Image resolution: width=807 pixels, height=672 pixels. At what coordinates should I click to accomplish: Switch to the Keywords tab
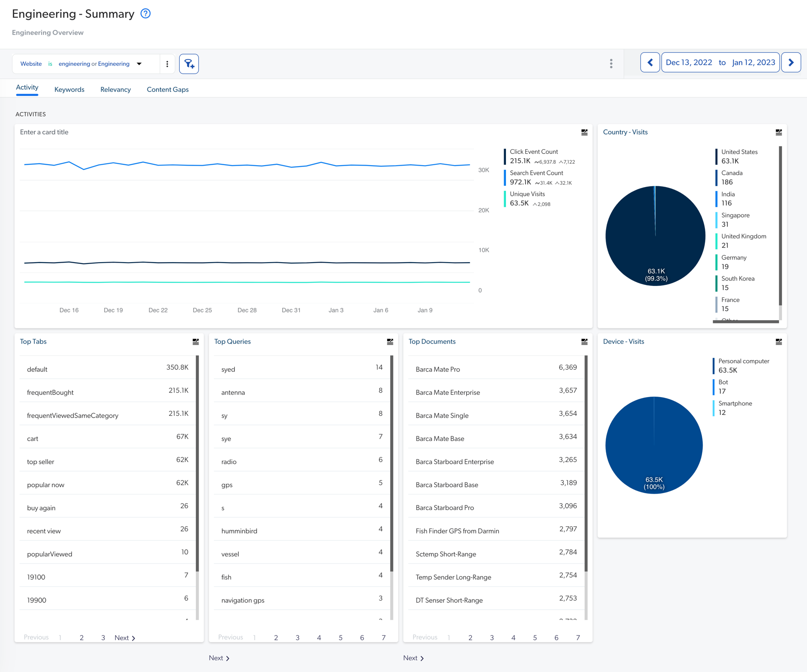(x=69, y=89)
